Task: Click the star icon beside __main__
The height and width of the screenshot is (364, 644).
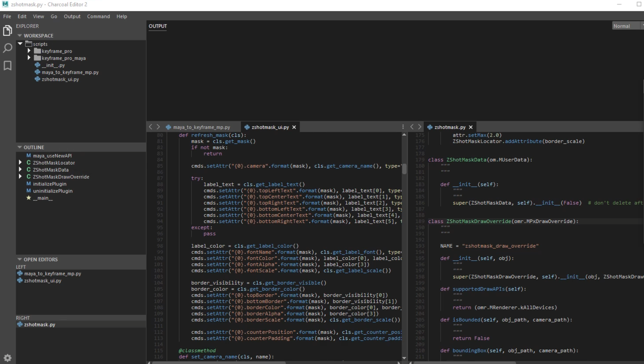Action: pyautogui.click(x=29, y=198)
